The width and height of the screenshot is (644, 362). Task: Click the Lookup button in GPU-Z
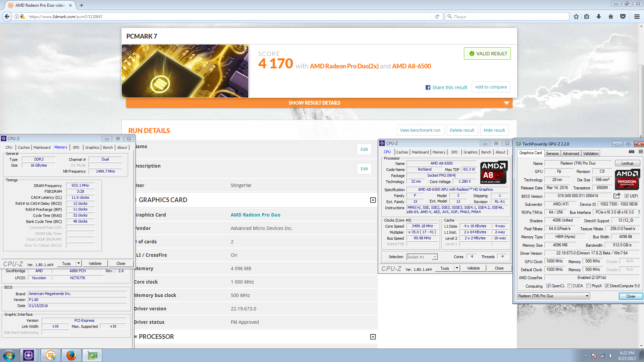[627, 163]
